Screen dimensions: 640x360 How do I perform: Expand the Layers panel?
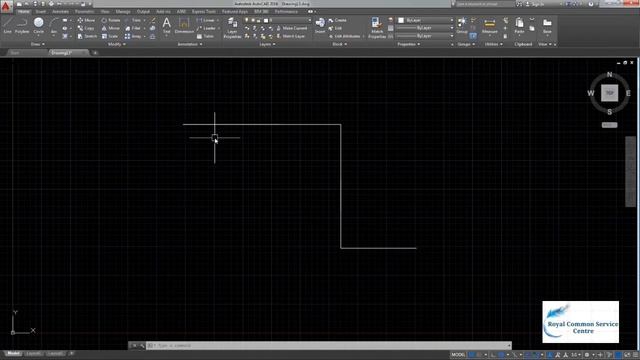tap(267, 44)
